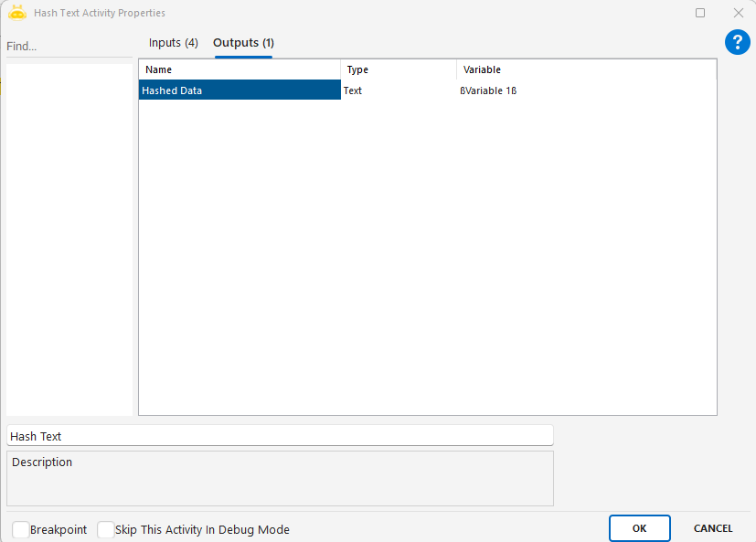Click the blue help question mark icon
This screenshot has width=756, height=542.
[737, 42]
